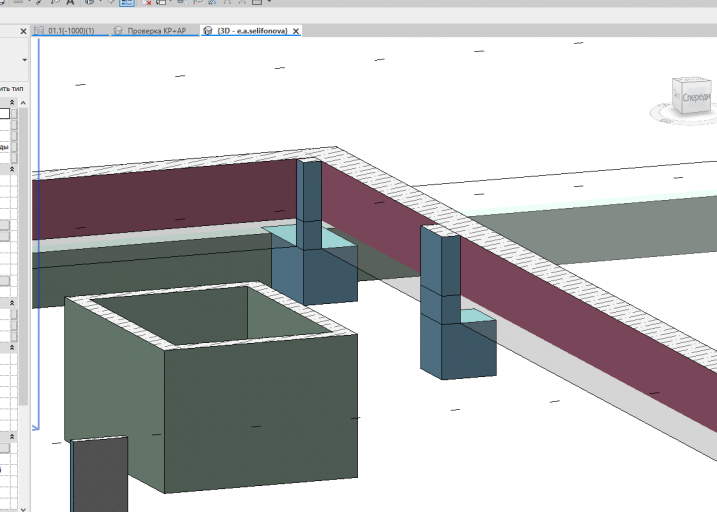Collapse the second properties group chevron
This screenshot has height=512, width=717.
coord(12,169)
